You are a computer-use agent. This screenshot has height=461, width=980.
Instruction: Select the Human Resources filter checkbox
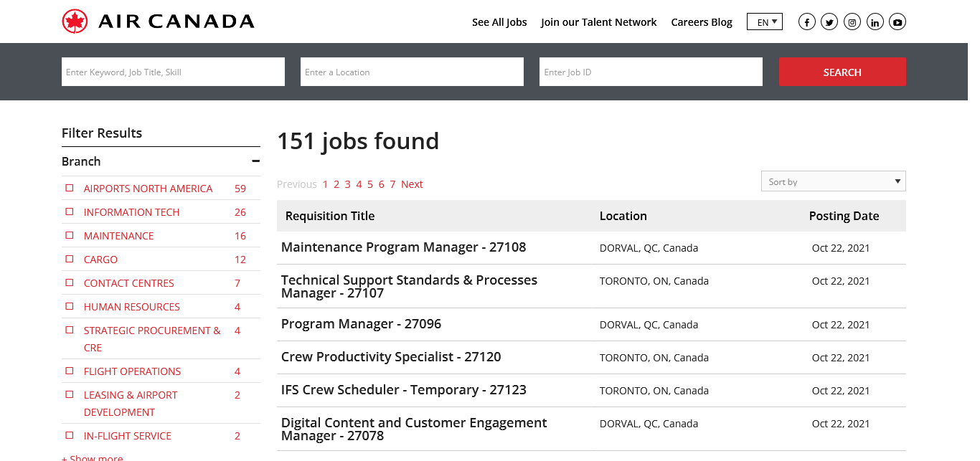70,306
